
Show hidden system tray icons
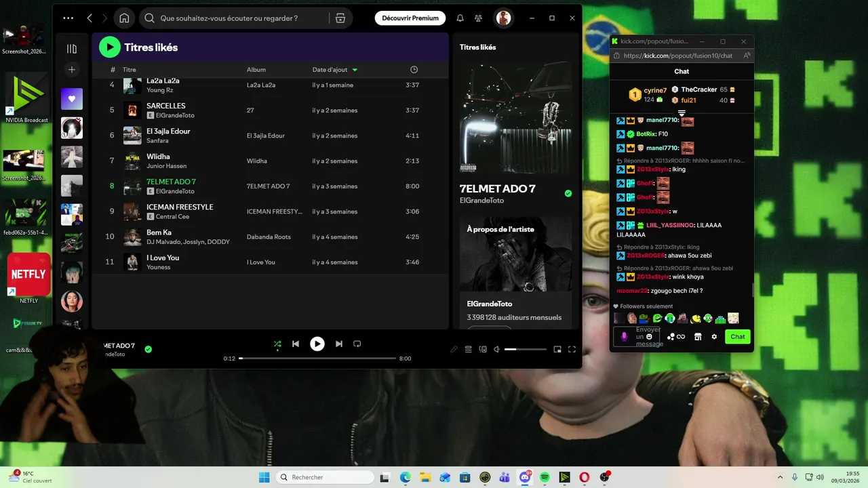click(780, 477)
